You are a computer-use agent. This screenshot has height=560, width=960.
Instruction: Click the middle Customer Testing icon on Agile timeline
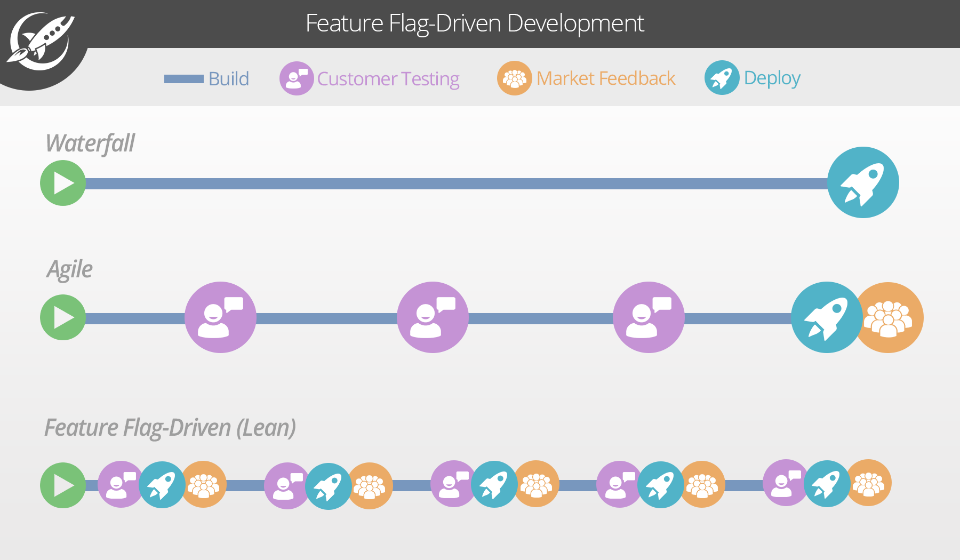pyautogui.click(x=433, y=317)
